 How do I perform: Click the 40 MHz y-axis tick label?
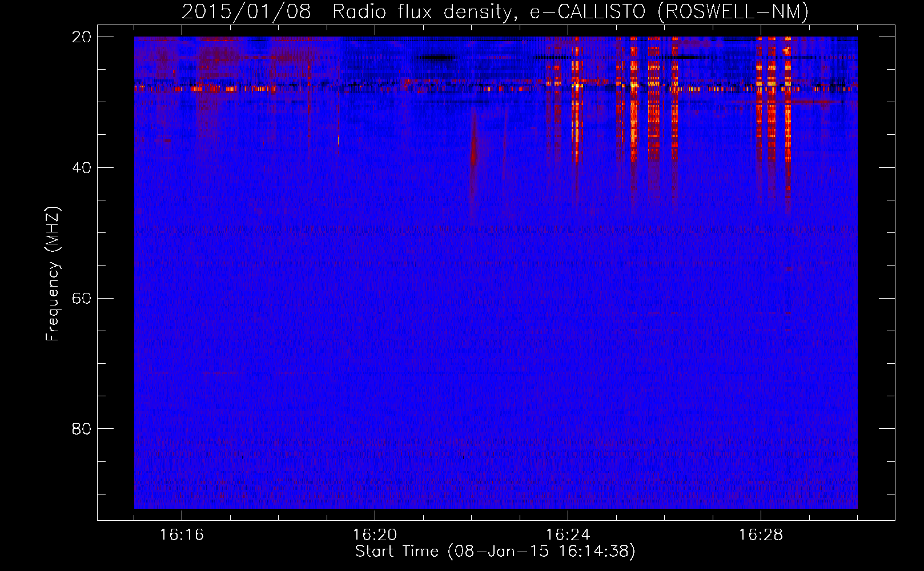81,168
